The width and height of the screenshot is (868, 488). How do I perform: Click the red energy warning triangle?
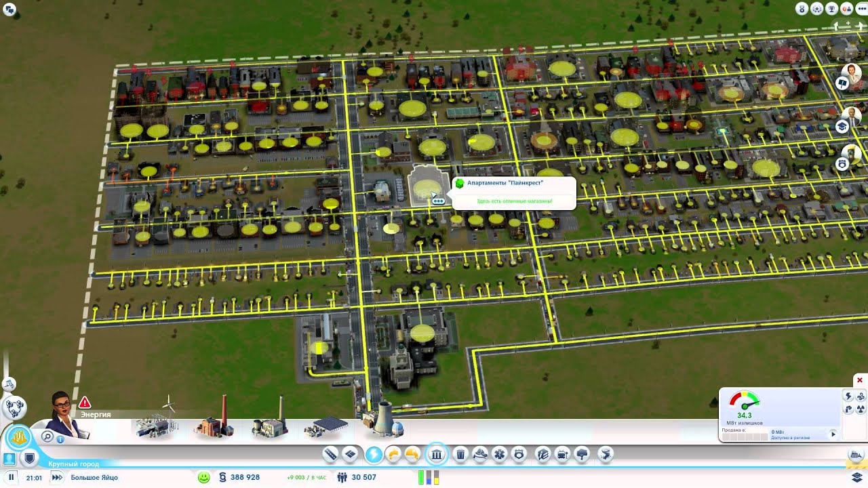point(85,403)
